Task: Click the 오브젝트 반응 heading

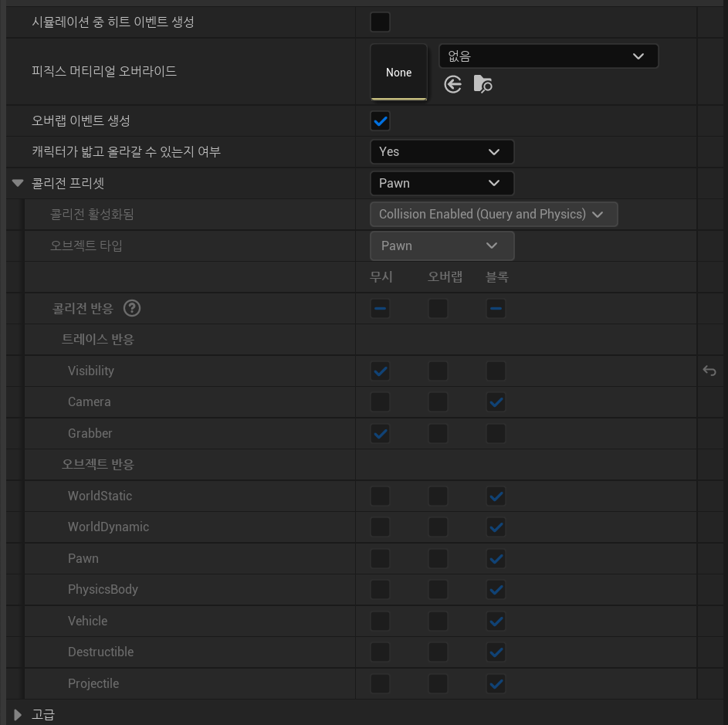Action: click(x=98, y=464)
